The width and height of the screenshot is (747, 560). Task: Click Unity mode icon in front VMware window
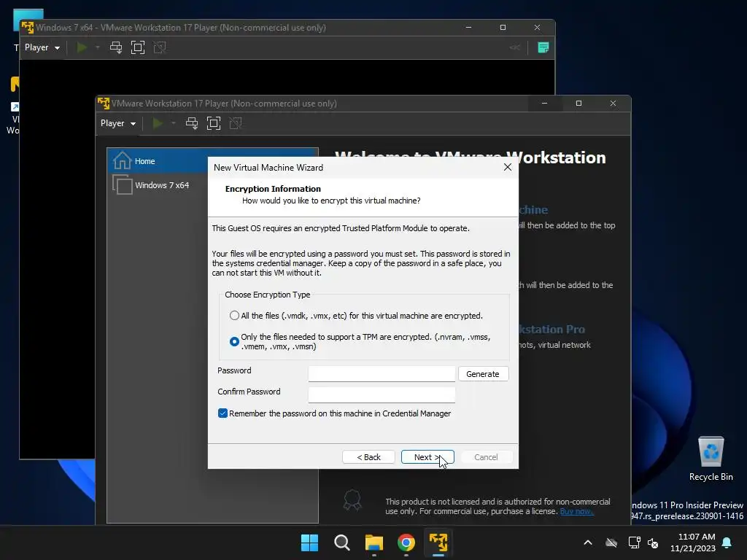(x=236, y=123)
